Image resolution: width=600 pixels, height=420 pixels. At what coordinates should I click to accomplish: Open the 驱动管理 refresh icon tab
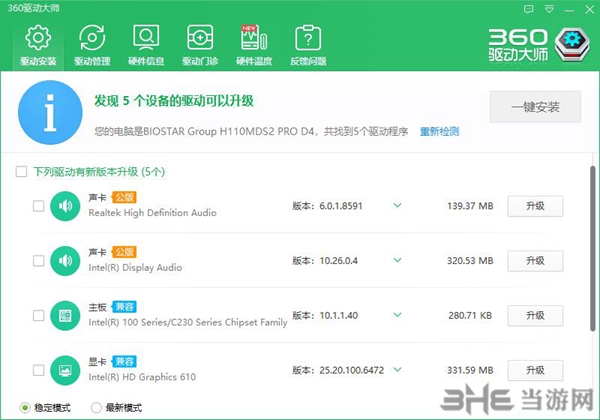[x=92, y=46]
